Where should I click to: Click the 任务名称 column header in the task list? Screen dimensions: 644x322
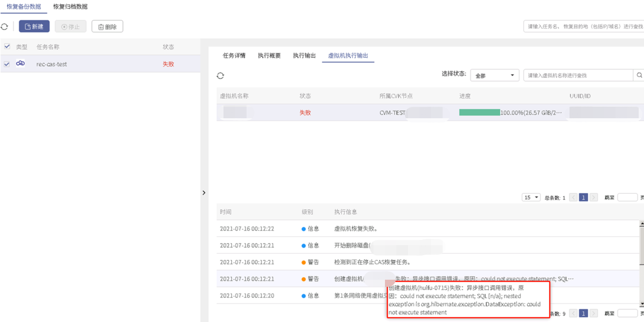48,47
